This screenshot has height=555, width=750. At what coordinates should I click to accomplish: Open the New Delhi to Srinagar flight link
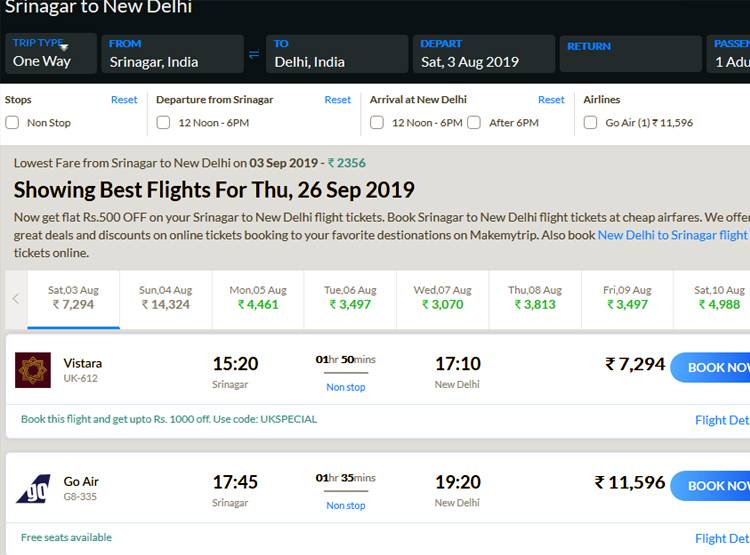(672, 235)
